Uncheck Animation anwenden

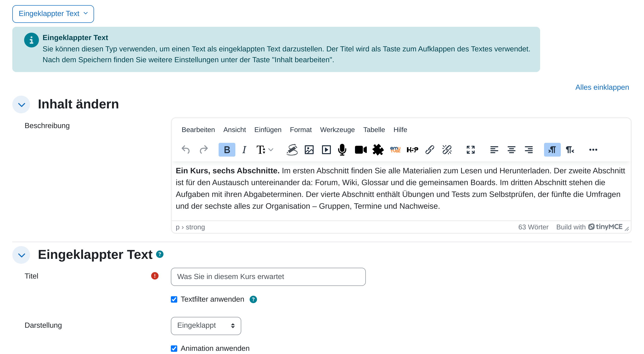pyautogui.click(x=174, y=349)
